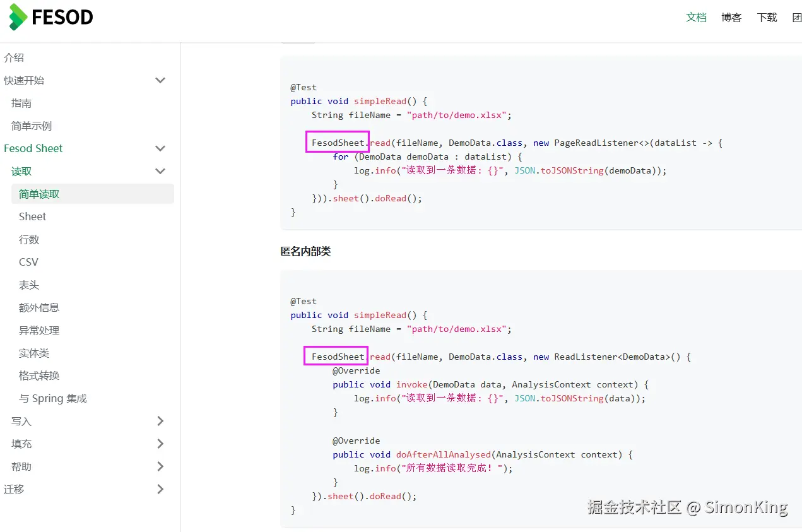Collapse the 读取 section chevron
Viewport: 802px width, 532px height.
(x=160, y=171)
